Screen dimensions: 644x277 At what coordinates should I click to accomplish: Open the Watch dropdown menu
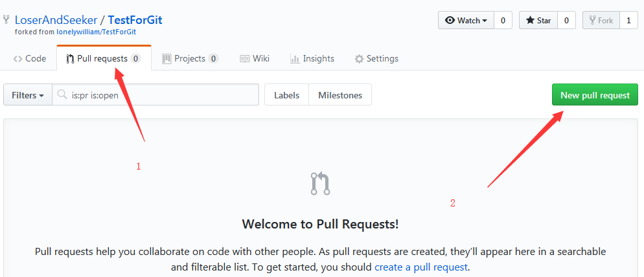click(x=466, y=21)
